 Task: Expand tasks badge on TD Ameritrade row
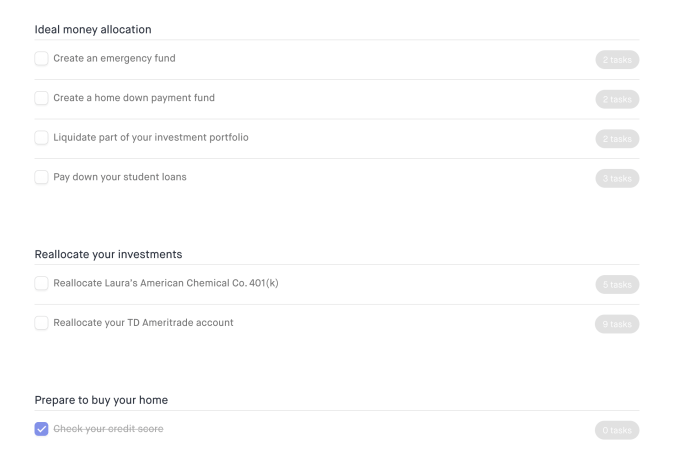tap(616, 324)
